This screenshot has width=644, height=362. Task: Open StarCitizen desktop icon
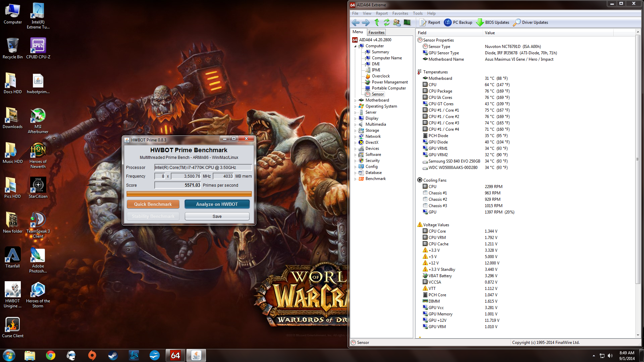click(38, 188)
